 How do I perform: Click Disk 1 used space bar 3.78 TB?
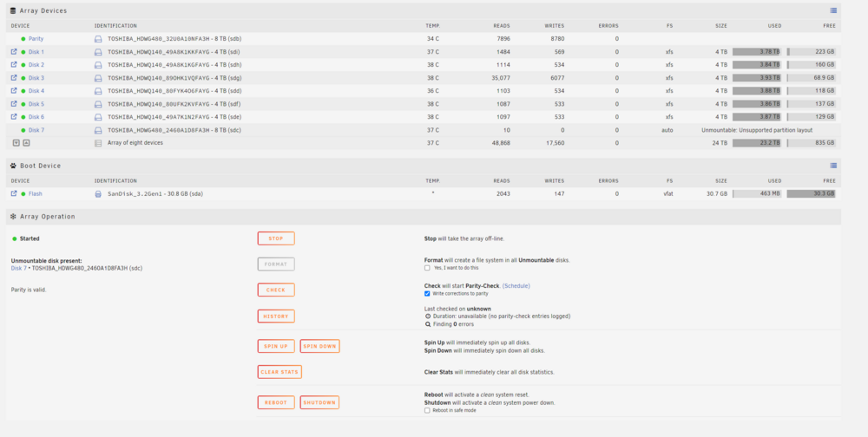(x=757, y=51)
